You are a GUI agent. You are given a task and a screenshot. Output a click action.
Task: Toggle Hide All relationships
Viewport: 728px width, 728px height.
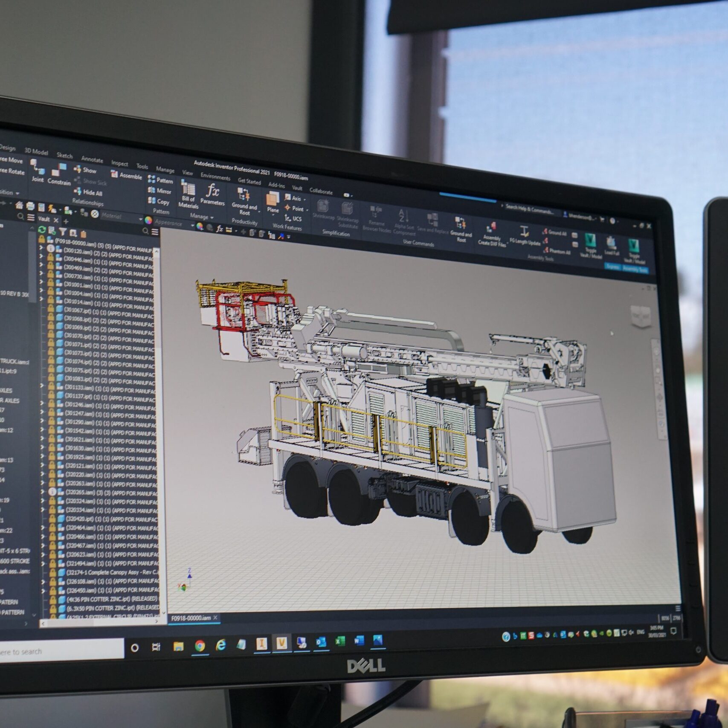[x=88, y=192]
